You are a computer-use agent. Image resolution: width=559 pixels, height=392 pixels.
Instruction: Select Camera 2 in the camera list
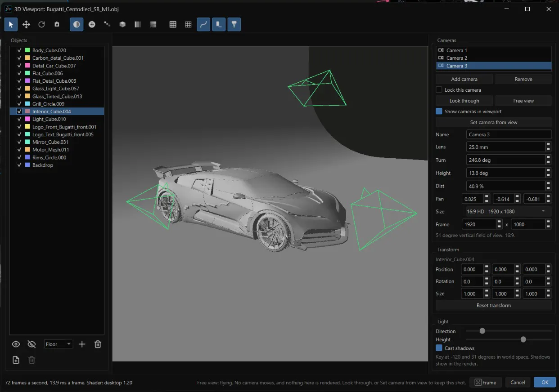click(x=494, y=58)
